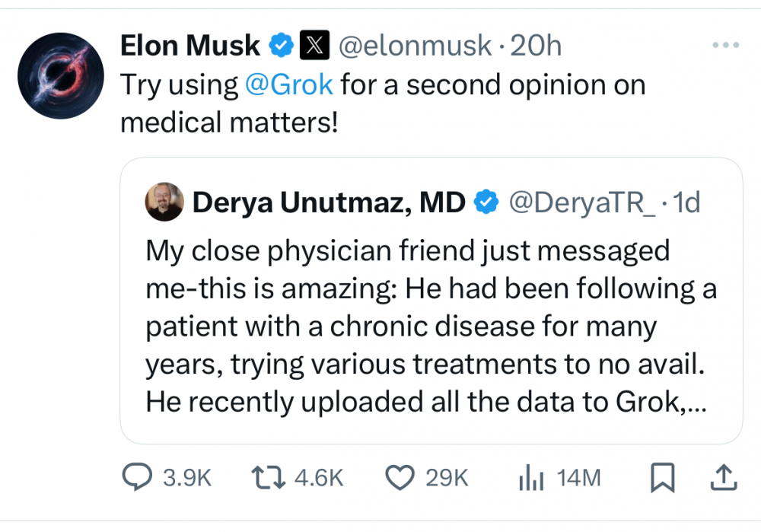Like the tweet with heart icon
This screenshot has width=761, height=532.
coord(400,477)
